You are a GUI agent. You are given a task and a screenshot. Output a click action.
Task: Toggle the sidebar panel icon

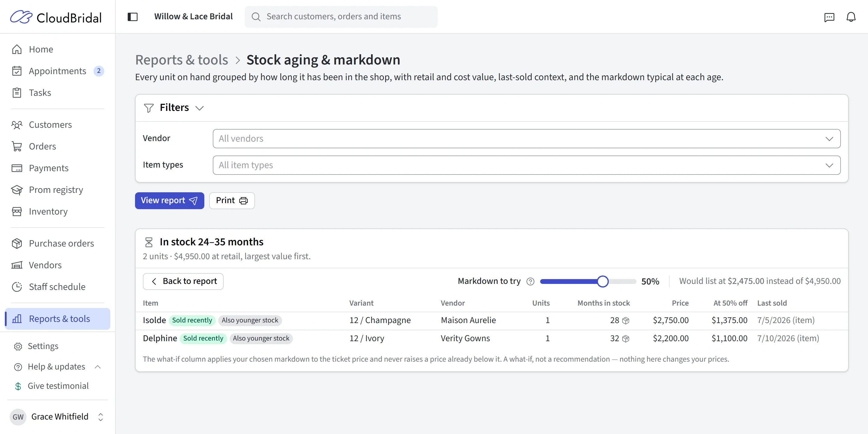[x=132, y=17]
